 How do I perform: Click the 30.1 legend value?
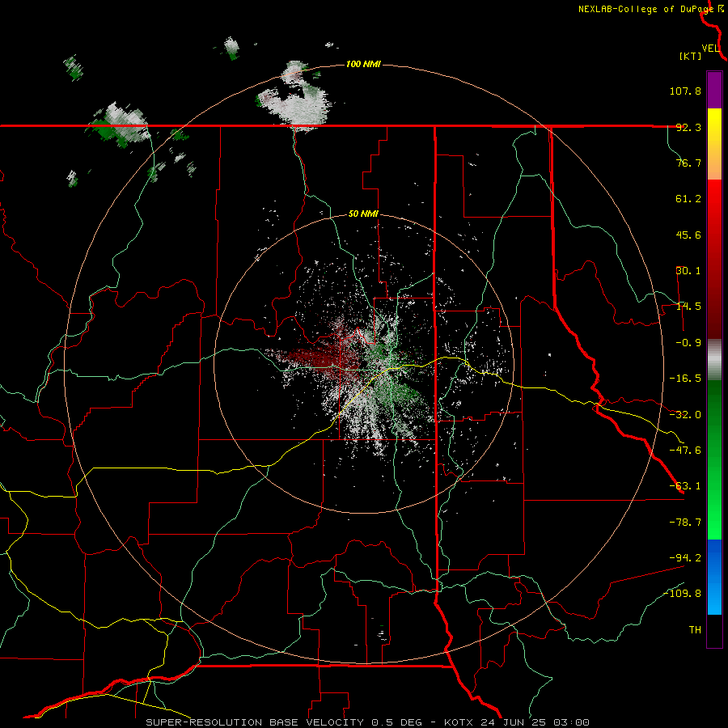tap(688, 271)
